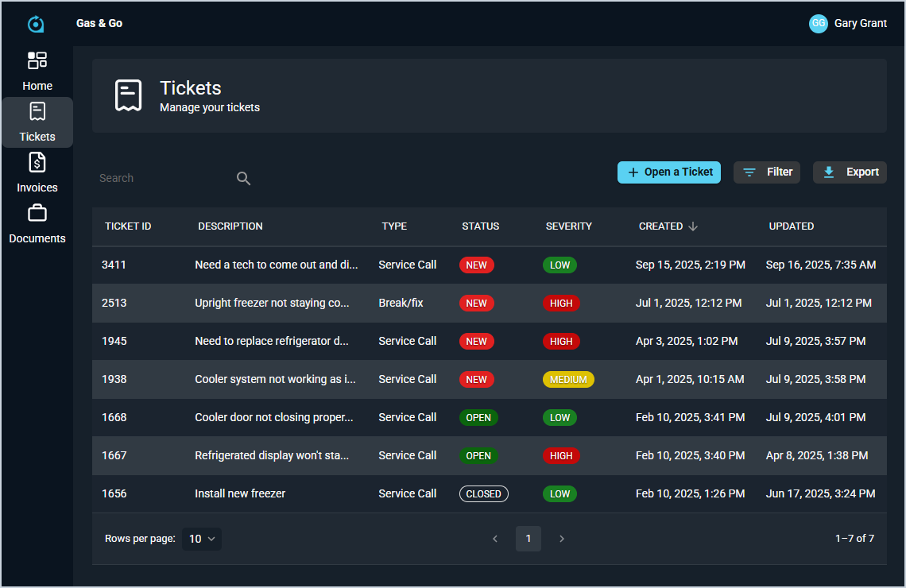The height and width of the screenshot is (588, 906).
Task: Open the Home dashboard icon
Action: 37,61
